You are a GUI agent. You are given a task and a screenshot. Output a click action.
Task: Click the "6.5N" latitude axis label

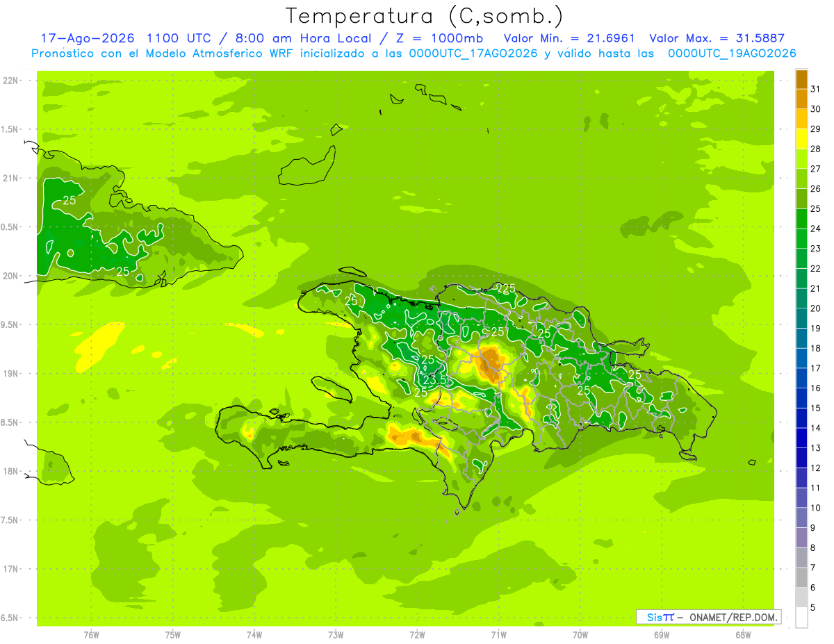pyautogui.click(x=10, y=618)
